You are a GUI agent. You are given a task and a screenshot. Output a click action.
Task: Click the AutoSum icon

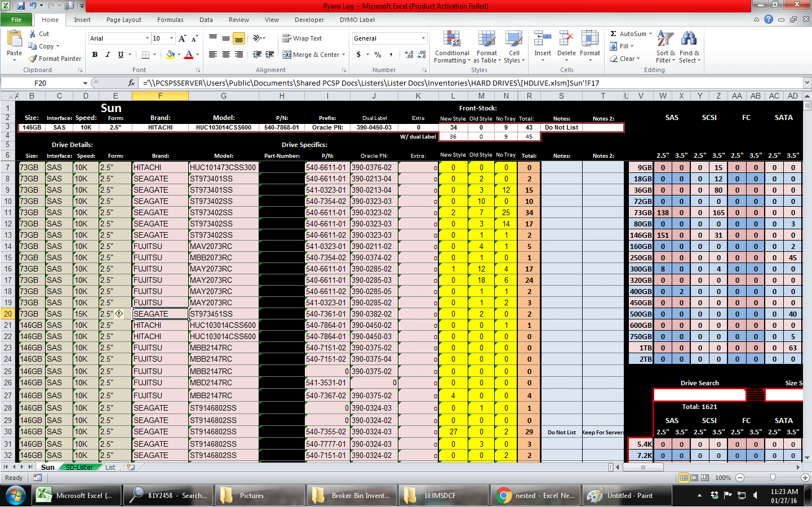click(x=627, y=33)
